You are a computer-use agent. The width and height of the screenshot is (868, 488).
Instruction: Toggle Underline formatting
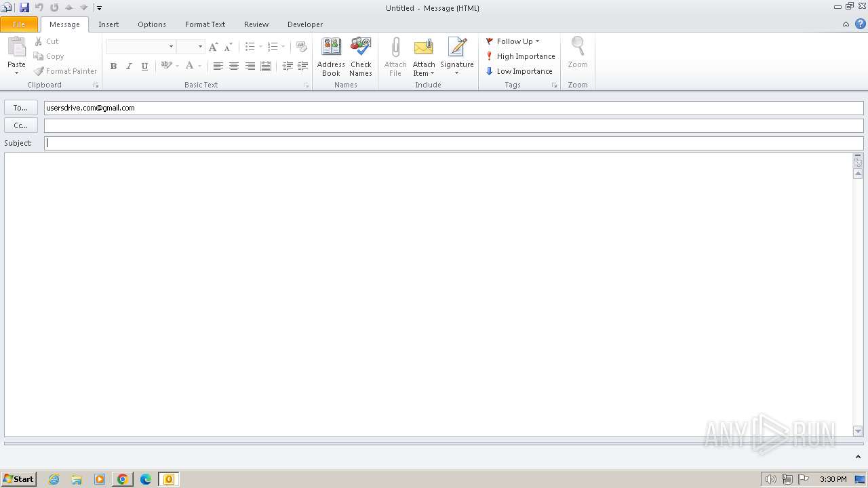pyautogui.click(x=144, y=66)
